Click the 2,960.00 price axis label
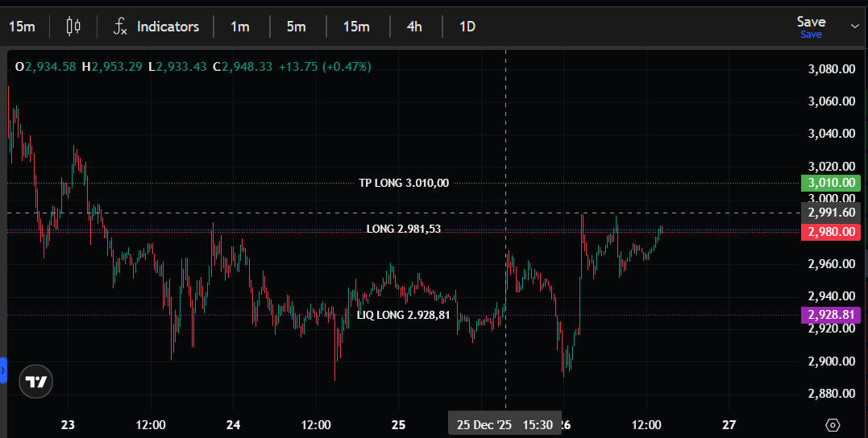Screen dimensions: 868x438 [x=832, y=264]
